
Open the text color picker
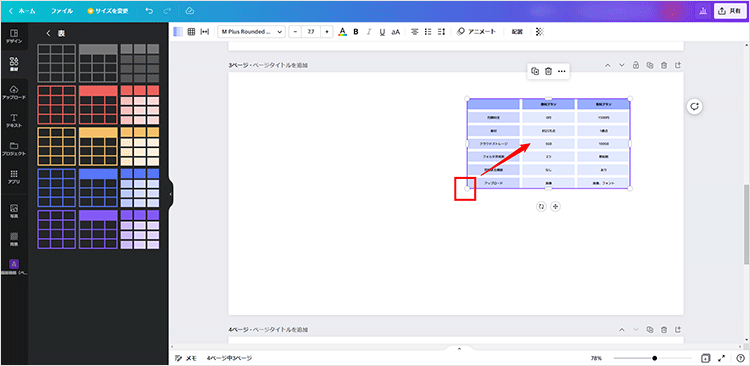342,32
